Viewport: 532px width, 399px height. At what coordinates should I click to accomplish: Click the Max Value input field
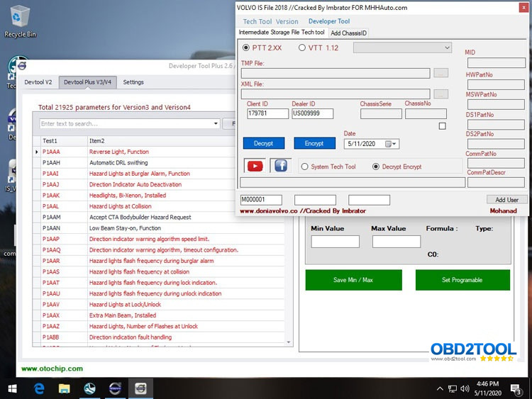pos(397,242)
